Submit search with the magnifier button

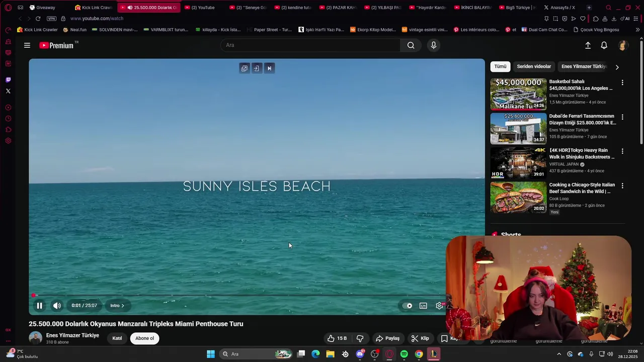tap(411, 45)
